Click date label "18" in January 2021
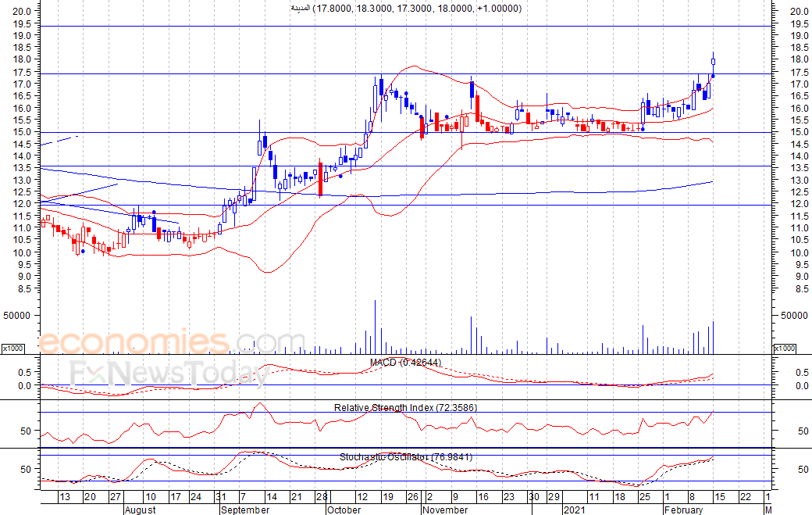The width and height of the screenshot is (812, 515). (x=619, y=497)
